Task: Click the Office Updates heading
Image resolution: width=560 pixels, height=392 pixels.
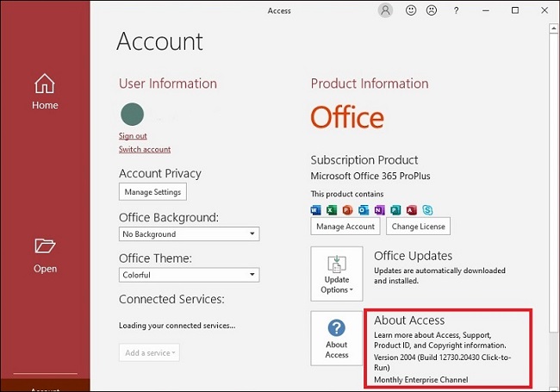Action: [x=414, y=256]
